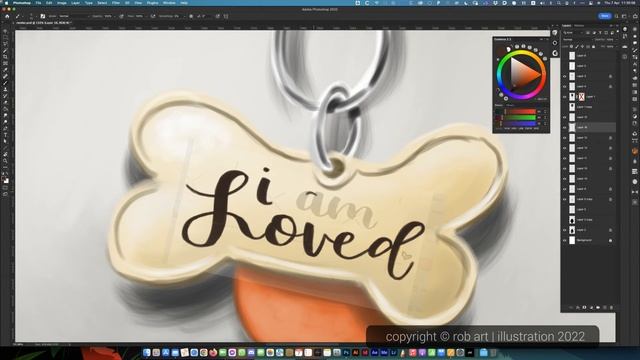Click the document tab for Layer 16, RGB/8
The height and width of the screenshot is (360, 640).
[44, 23]
